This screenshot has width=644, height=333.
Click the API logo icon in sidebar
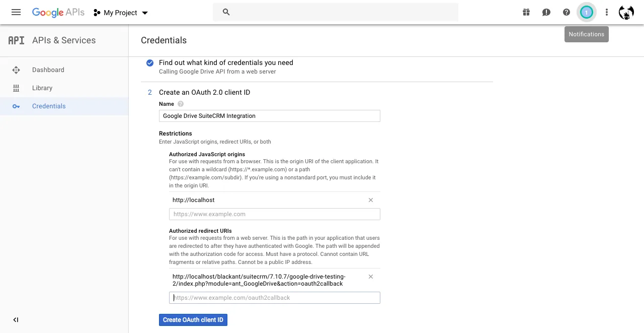click(16, 40)
